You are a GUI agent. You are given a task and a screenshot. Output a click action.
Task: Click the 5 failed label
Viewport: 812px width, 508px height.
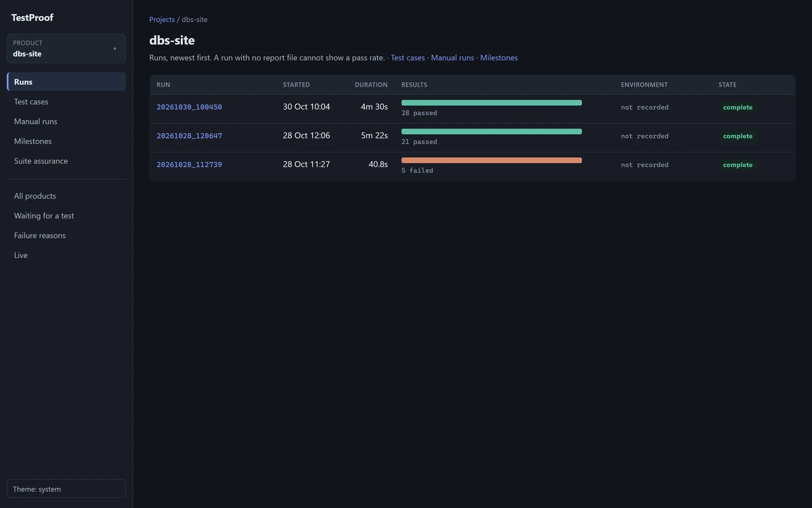pyautogui.click(x=417, y=171)
